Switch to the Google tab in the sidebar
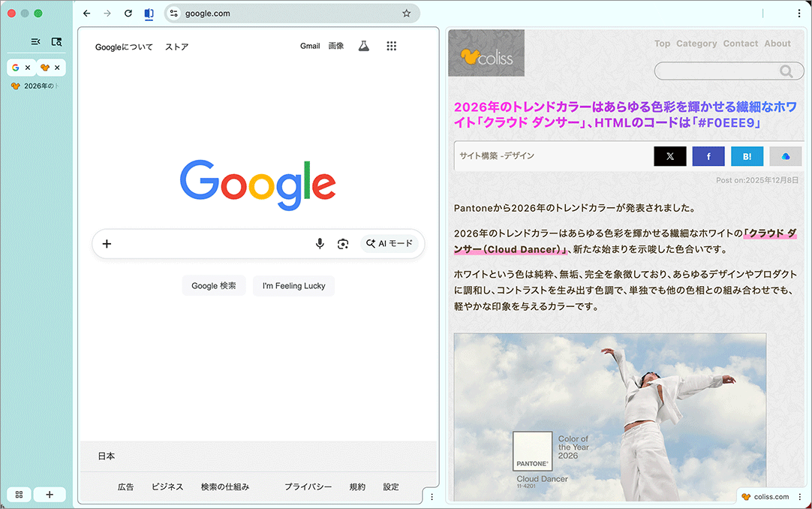The image size is (812, 509). click(16, 68)
